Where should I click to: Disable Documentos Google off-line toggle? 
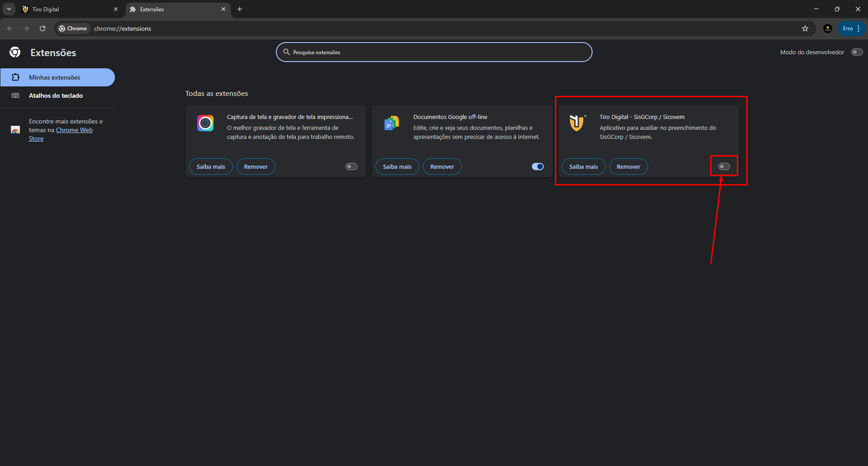pyautogui.click(x=538, y=166)
